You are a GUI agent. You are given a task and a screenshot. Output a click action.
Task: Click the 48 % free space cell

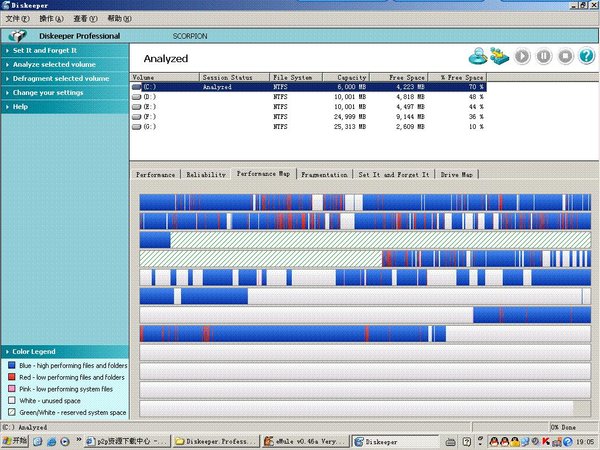[476, 97]
